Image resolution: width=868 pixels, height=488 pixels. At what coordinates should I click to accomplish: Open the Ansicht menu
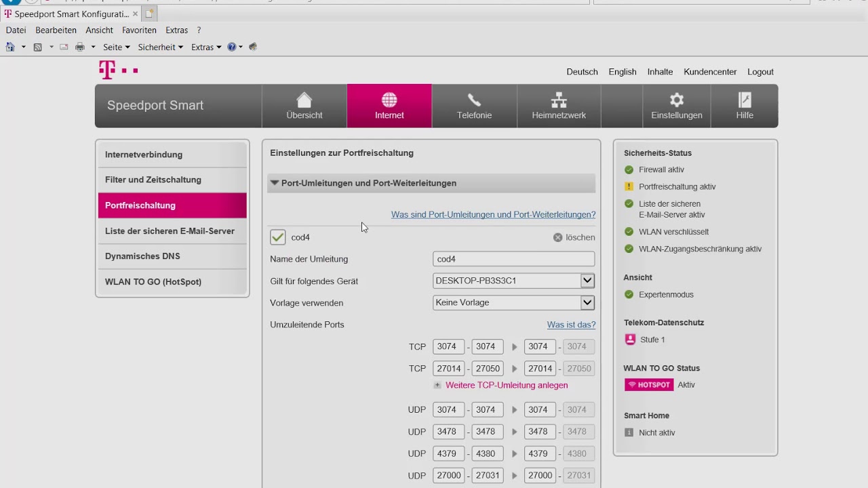tap(100, 30)
